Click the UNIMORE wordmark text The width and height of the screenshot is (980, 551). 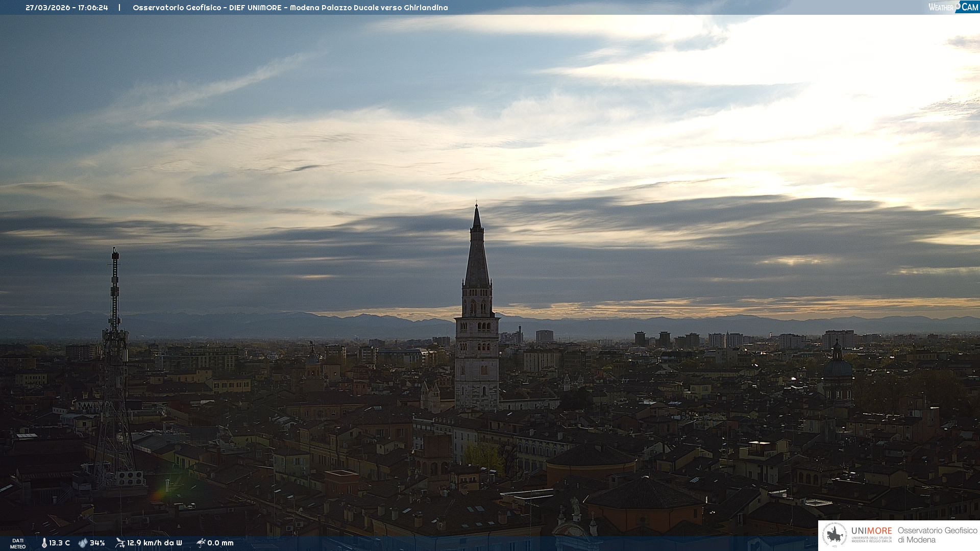click(871, 531)
